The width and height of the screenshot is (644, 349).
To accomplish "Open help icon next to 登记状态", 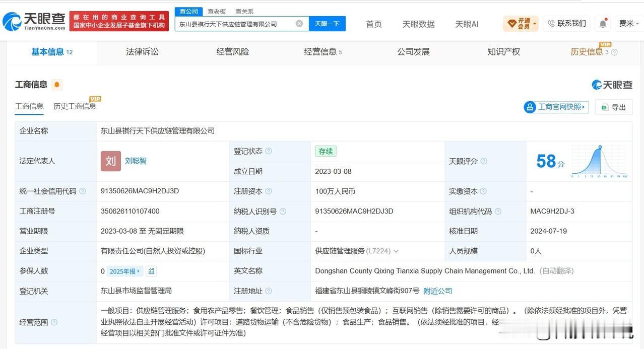I will point(269,151).
